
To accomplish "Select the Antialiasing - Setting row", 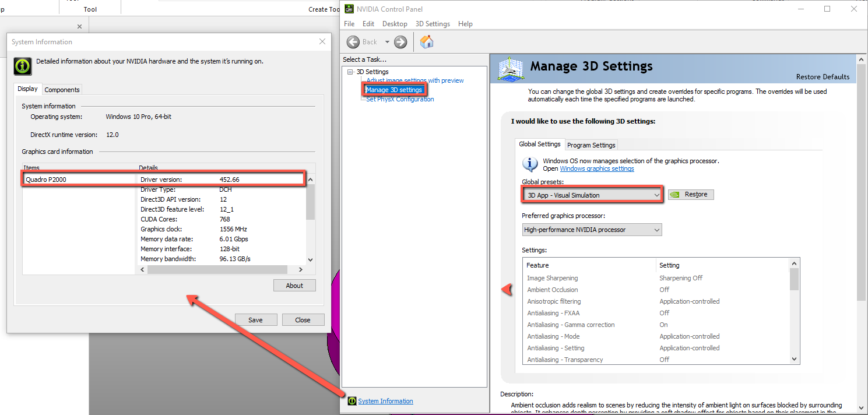I will pos(656,348).
